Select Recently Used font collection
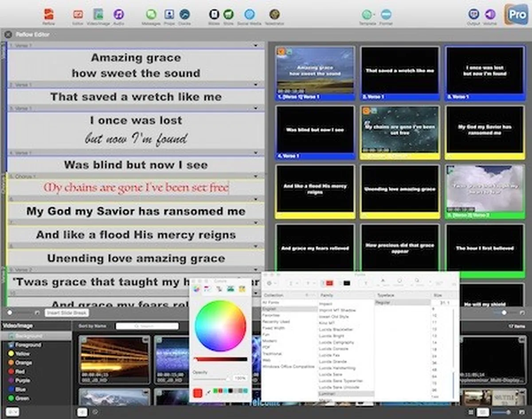 [276, 321]
